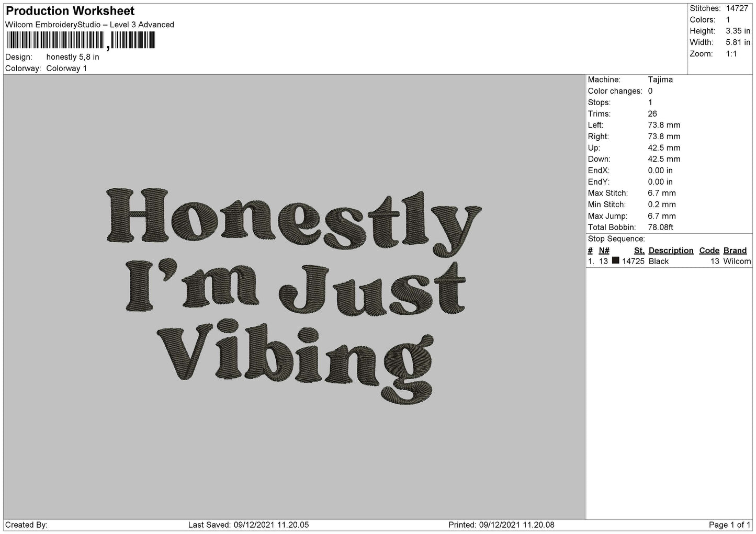Click the Machine value Tajima
Screen dimensions: 756x534
(x=660, y=79)
